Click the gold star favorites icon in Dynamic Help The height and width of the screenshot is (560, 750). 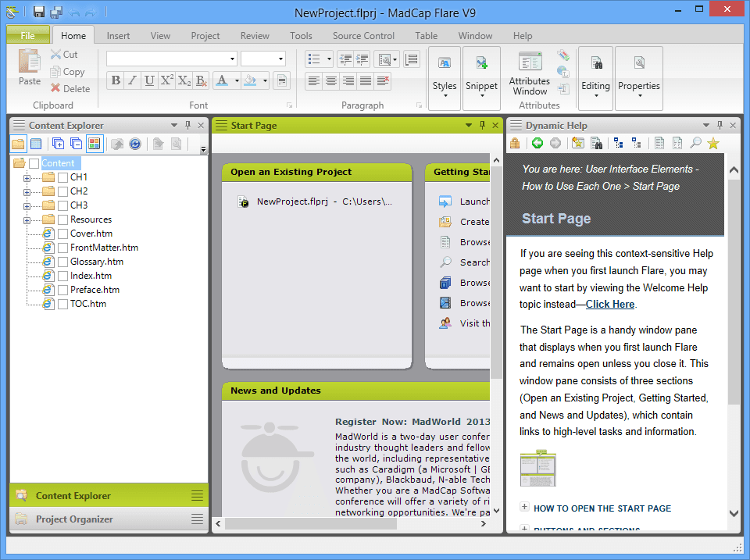point(713,143)
